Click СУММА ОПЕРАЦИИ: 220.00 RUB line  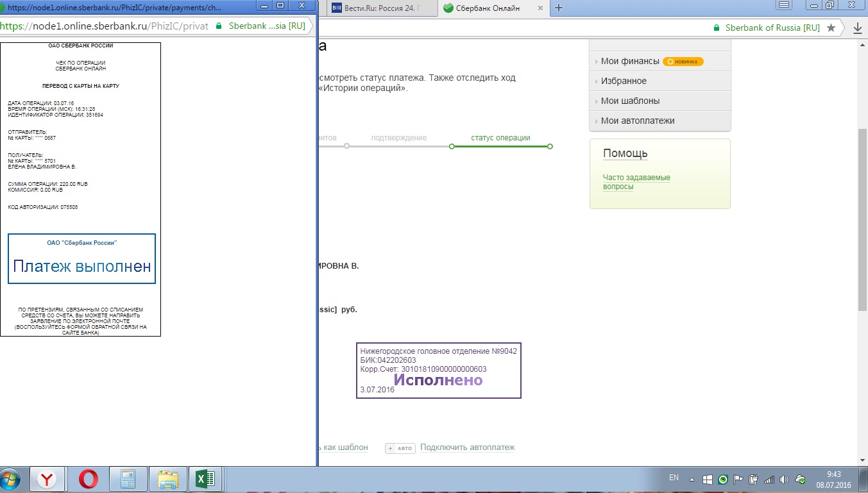pyautogui.click(x=48, y=184)
